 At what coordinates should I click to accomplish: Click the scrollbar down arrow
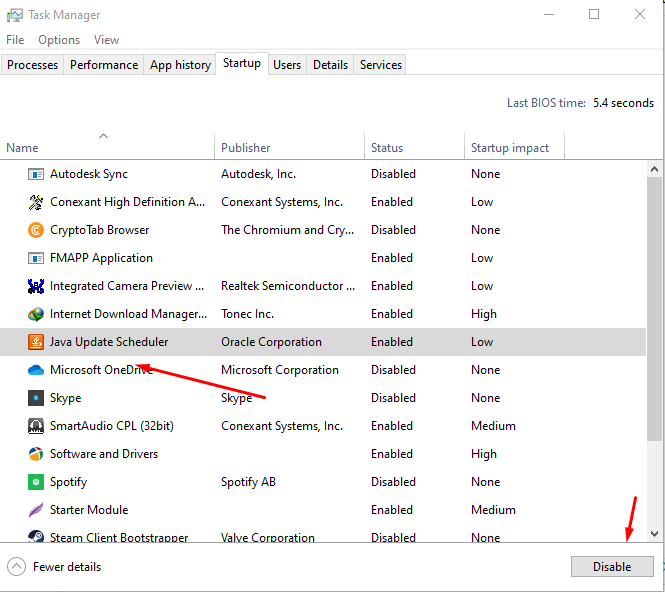pos(654,533)
